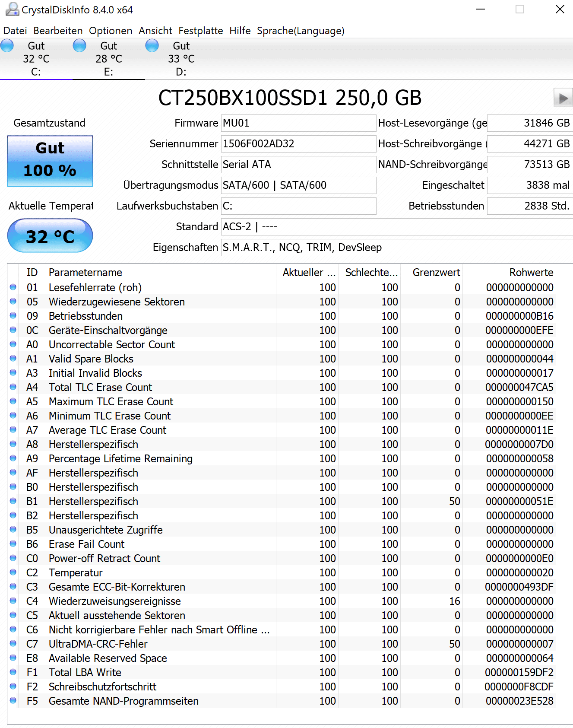The width and height of the screenshot is (573, 728).
Task: Click the 32 °C temperature button
Action: point(50,236)
